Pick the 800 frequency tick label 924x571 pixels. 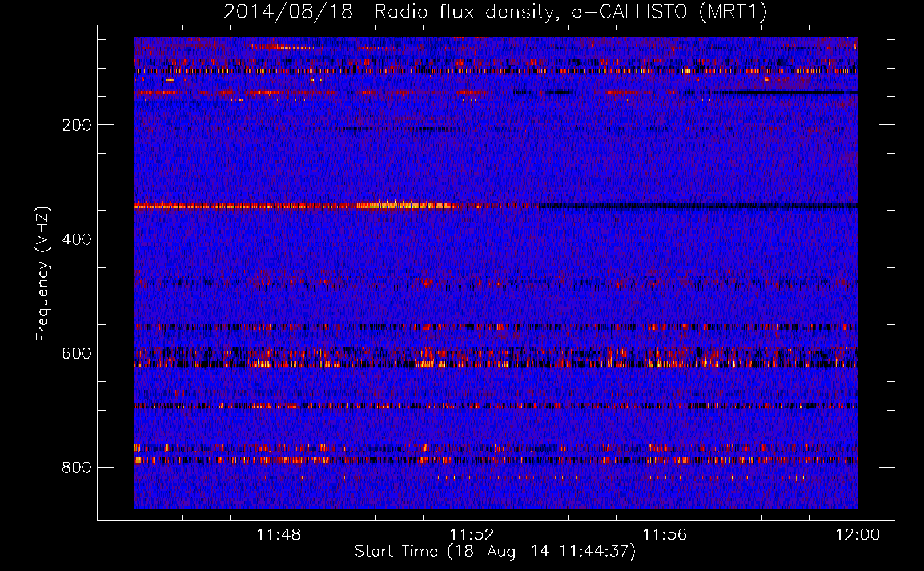(77, 468)
